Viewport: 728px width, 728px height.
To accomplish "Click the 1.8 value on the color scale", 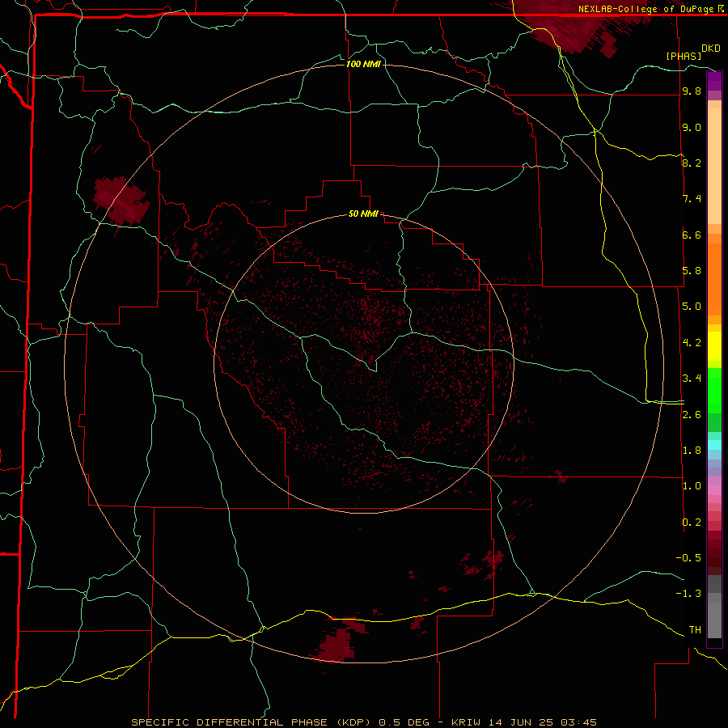I will click(692, 451).
